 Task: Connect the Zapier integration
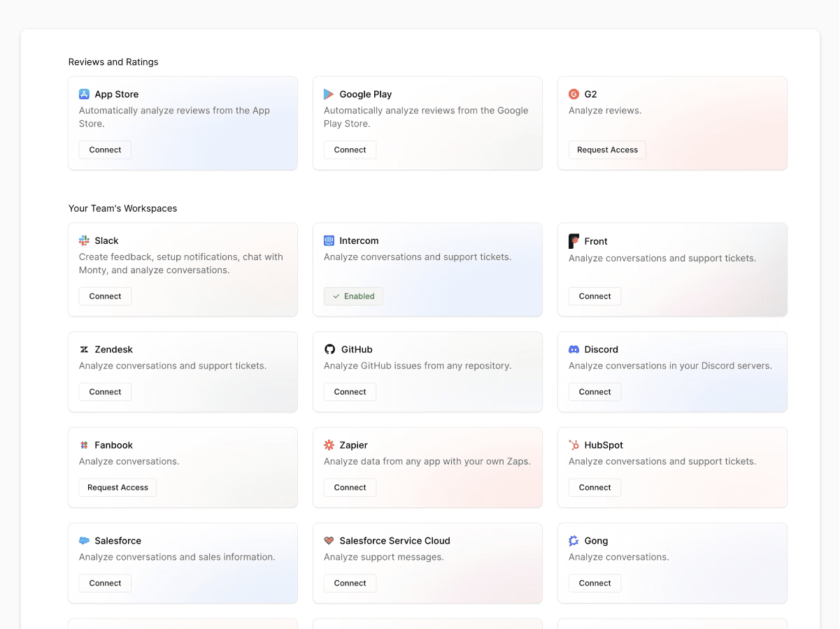(350, 488)
